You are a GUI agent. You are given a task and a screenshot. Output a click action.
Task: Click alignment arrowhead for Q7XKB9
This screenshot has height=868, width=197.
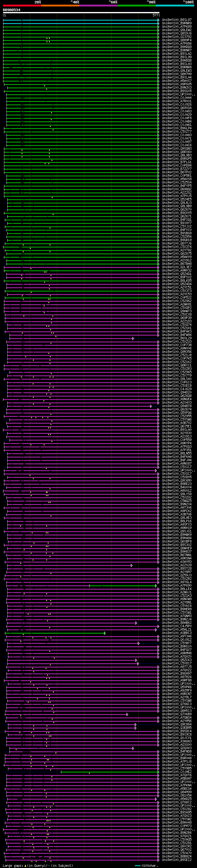tap(128, 714)
